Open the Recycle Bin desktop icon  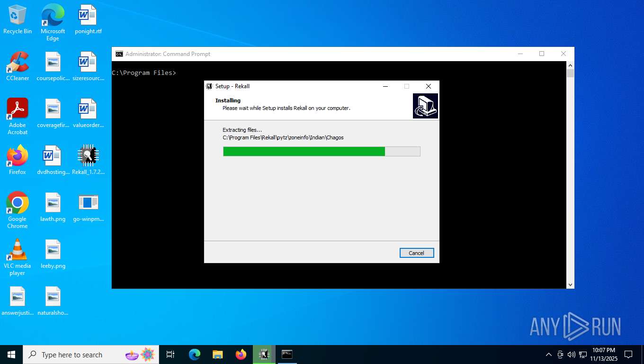click(18, 19)
